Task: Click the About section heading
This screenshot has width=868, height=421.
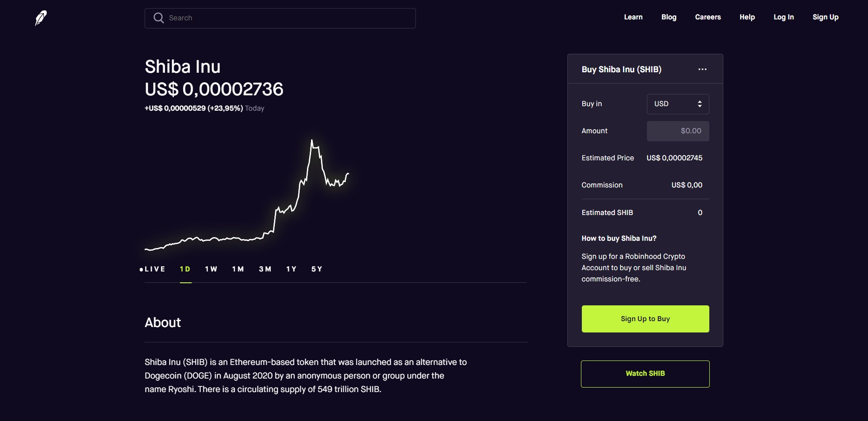Action: 163,323
